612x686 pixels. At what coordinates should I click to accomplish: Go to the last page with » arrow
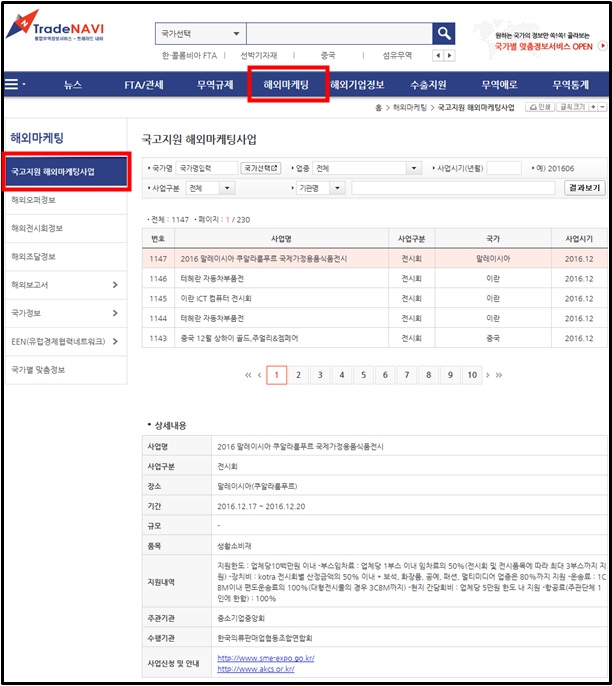click(x=498, y=375)
